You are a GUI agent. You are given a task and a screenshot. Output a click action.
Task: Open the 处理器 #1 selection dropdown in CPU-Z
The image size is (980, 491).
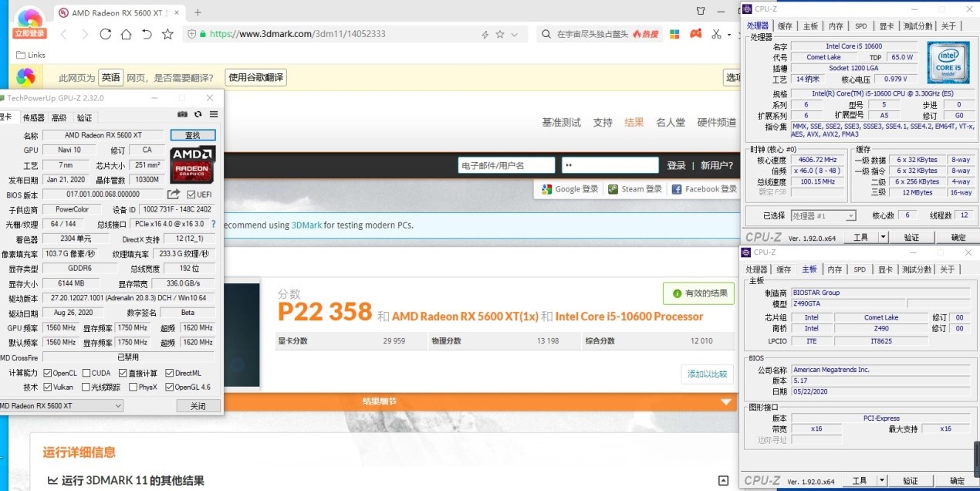click(x=823, y=216)
